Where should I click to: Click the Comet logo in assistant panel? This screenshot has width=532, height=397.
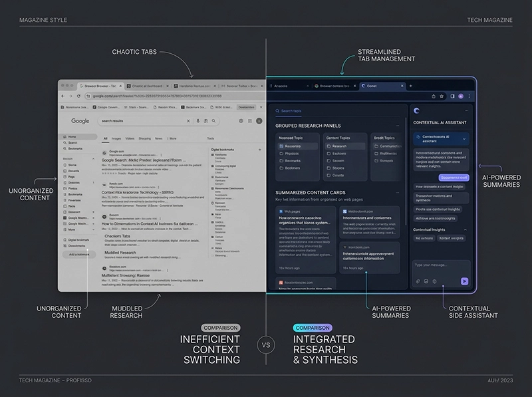pyautogui.click(x=417, y=110)
